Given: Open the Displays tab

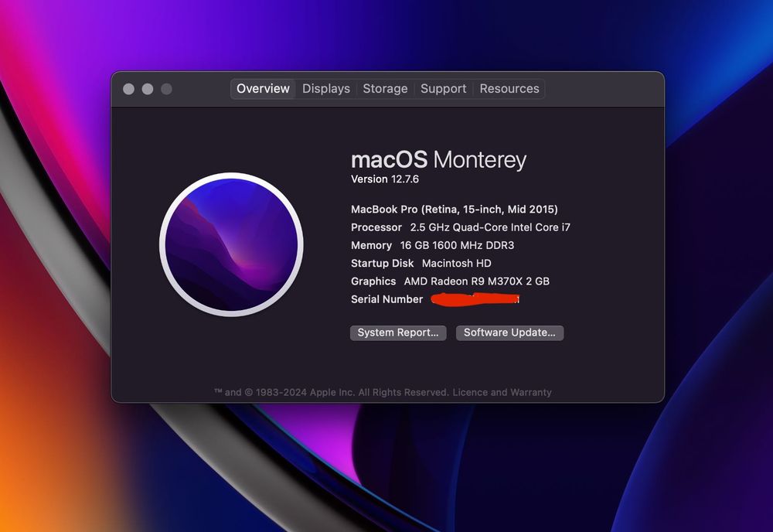Looking at the screenshot, I should (326, 89).
